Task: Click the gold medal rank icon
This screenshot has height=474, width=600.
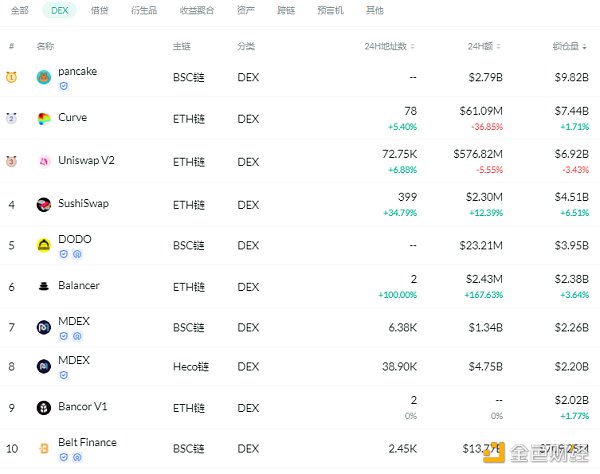Action: (x=12, y=77)
